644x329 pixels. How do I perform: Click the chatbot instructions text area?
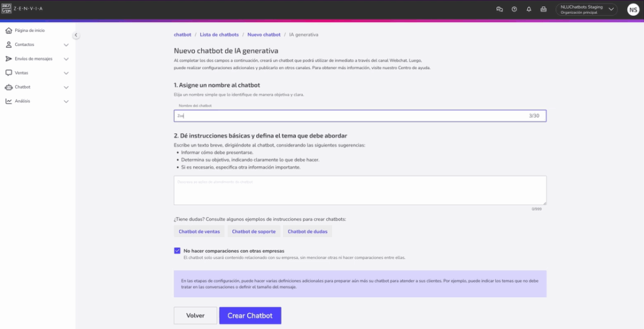click(x=360, y=190)
